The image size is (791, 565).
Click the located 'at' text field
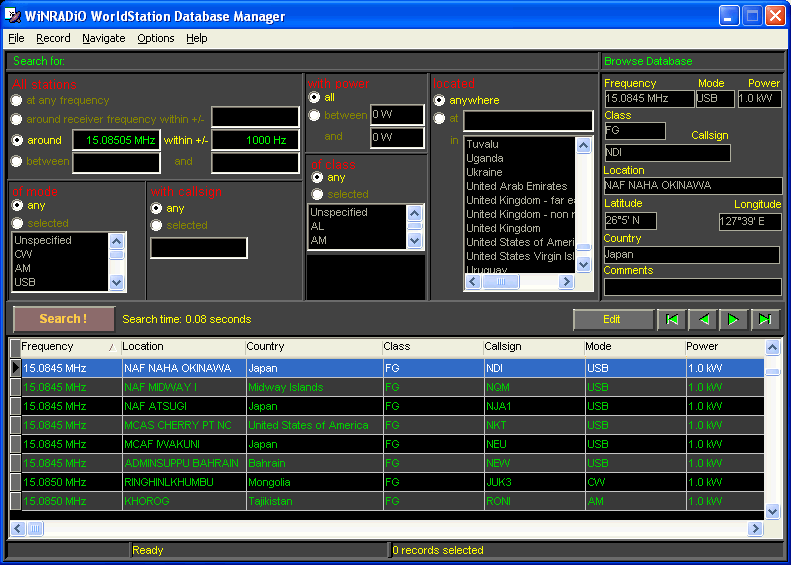click(528, 121)
